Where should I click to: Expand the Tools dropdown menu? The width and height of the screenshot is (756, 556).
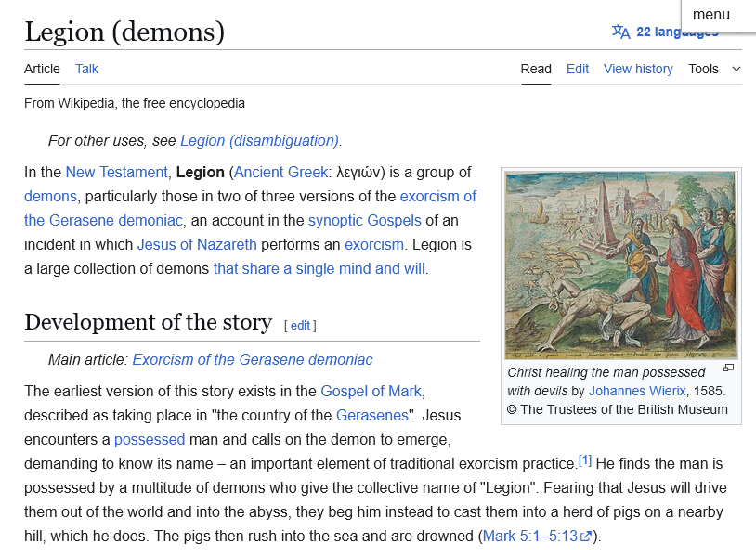click(714, 69)
